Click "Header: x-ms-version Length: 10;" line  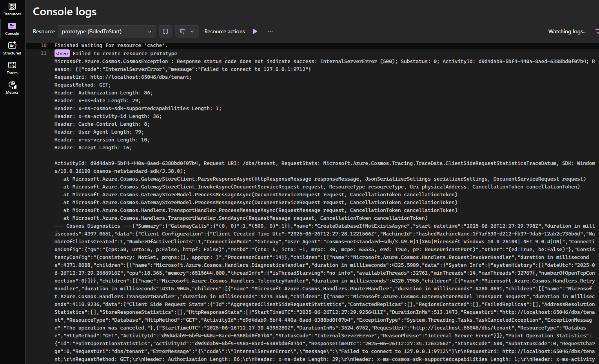click(102, 139)
